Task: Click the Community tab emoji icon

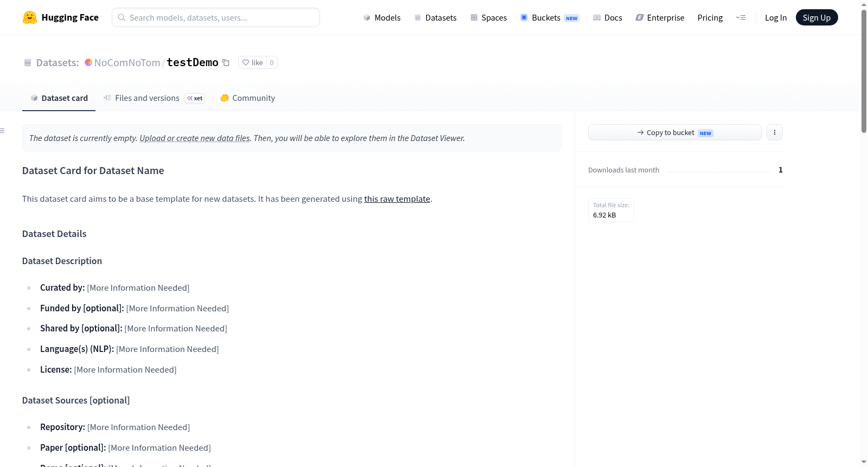Action: [x=225, y=98]
